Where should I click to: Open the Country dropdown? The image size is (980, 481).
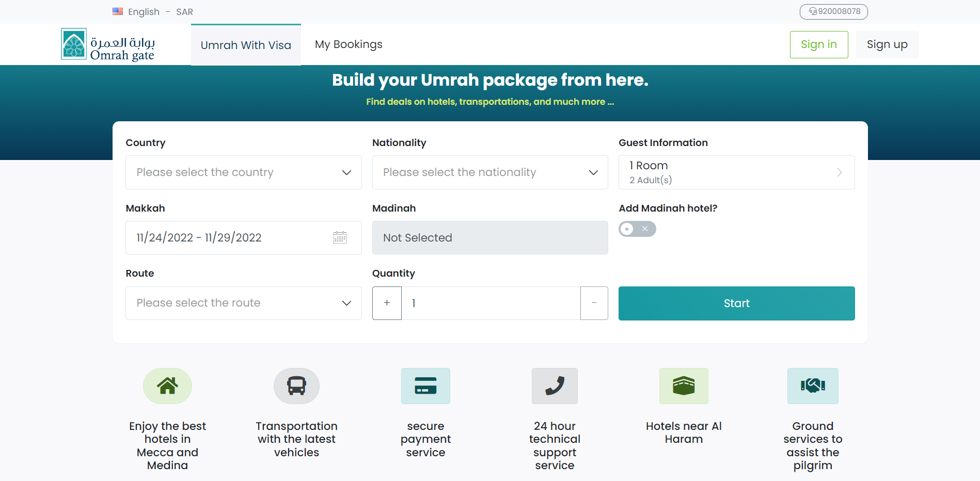pos(244,172)
